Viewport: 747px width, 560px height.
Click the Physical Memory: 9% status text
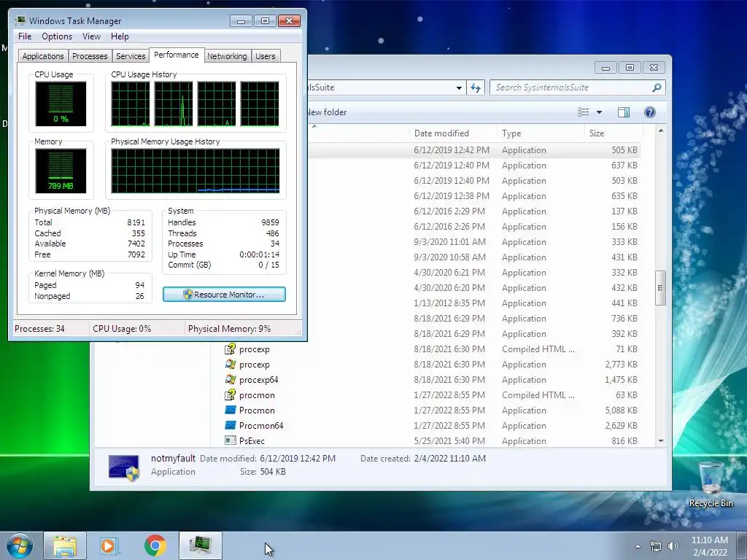pyautogui.click(x=229, y=329)
